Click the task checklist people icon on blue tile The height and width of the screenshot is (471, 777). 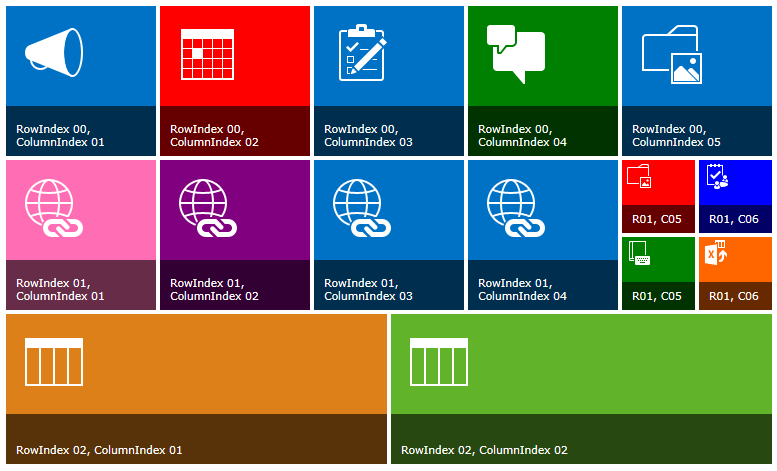click(x=717, y=176)
